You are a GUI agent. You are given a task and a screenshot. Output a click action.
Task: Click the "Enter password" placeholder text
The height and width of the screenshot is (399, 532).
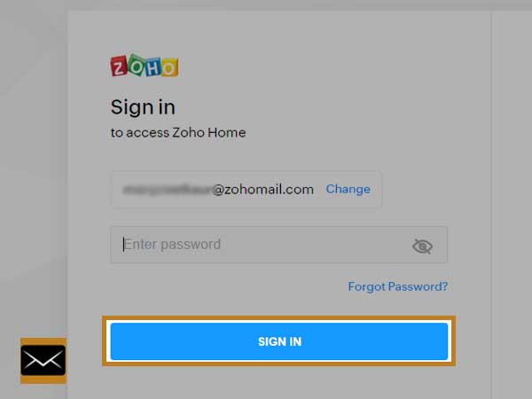point(172,245)
